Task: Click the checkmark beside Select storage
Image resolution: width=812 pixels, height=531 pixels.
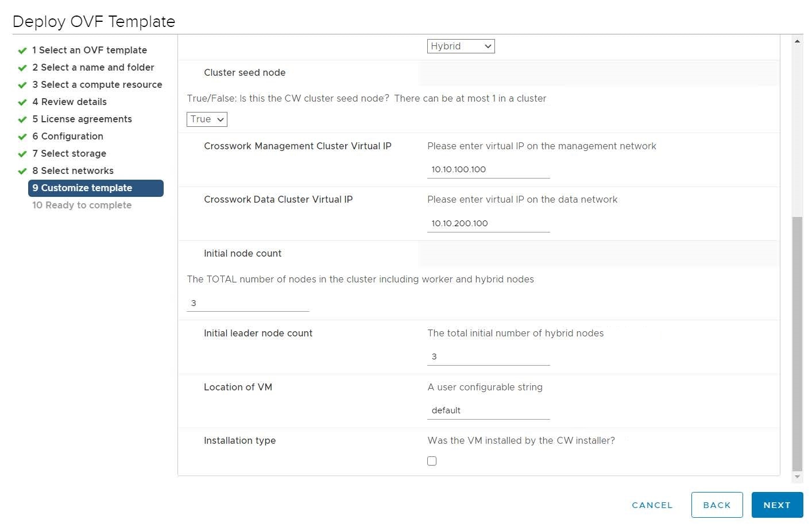Action: 22,154
